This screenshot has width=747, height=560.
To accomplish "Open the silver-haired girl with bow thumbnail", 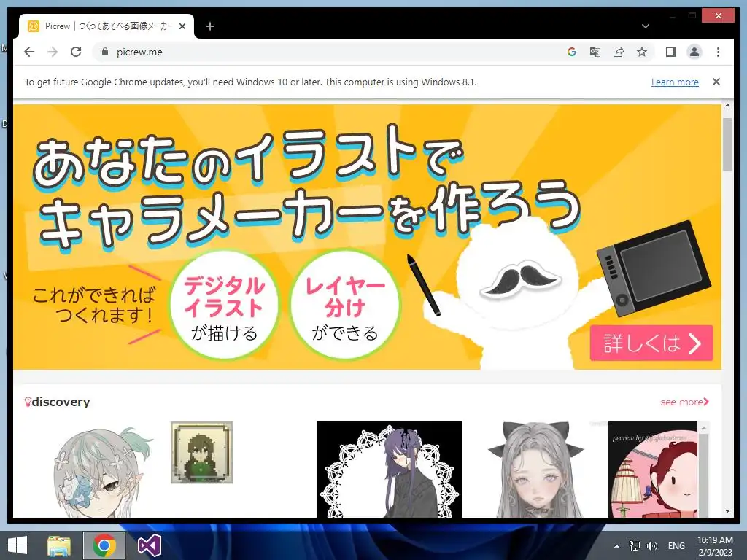I will pos(535,470).
